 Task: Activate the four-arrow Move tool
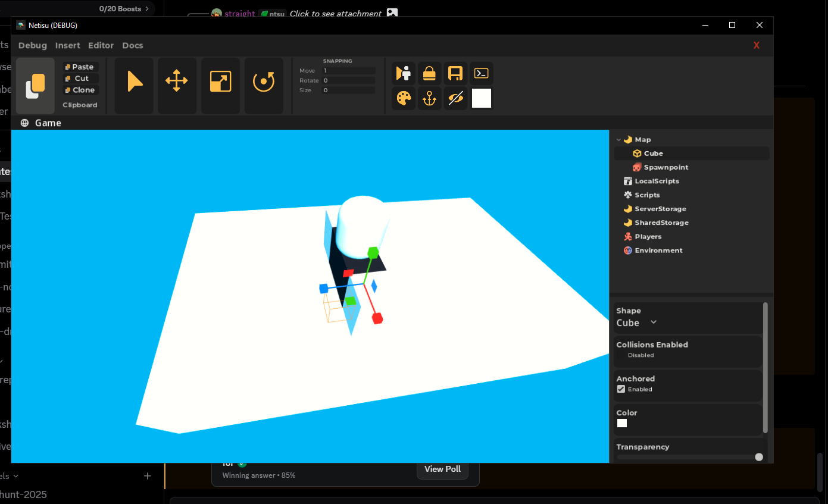(177, 82)
